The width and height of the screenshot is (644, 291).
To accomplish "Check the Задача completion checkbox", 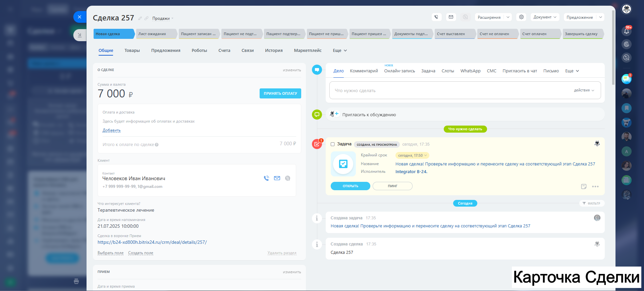I will 333,144.
